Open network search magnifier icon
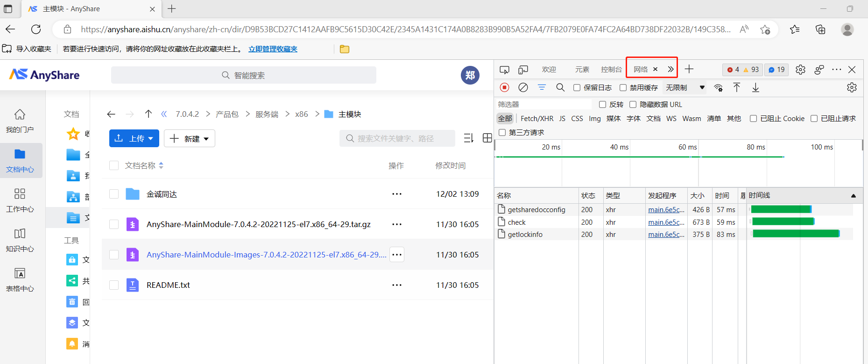 (560, 87)
